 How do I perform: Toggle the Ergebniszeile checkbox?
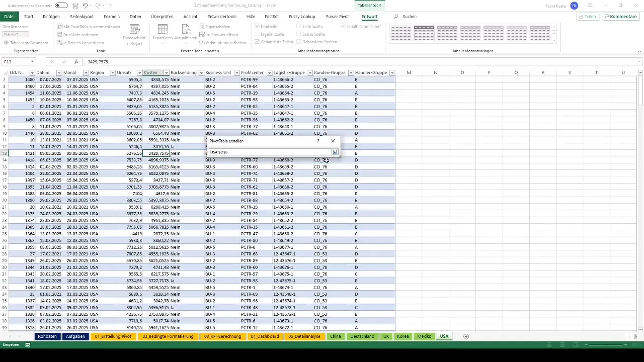tap(258, 34)
